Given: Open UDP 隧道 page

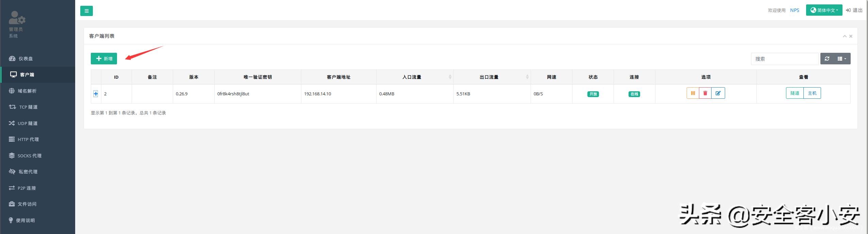Looking at the screenshot, I should point(37,123).
